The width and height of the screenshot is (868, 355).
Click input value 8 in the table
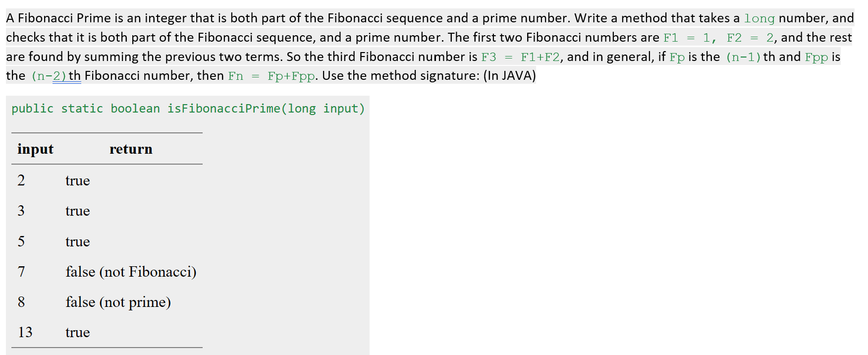pos(21,302)
